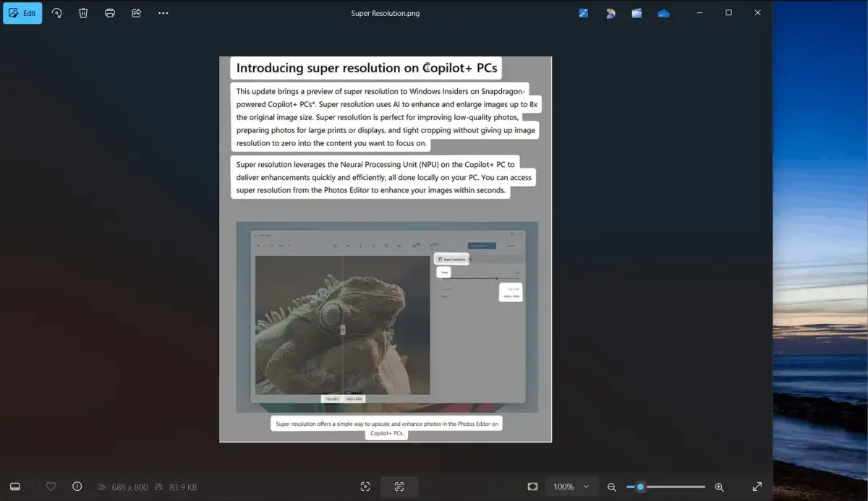The width and height of the screenshot is (868, 501).
Task: Delete the photo using the trash icon
Action: [x=83, y=13]
